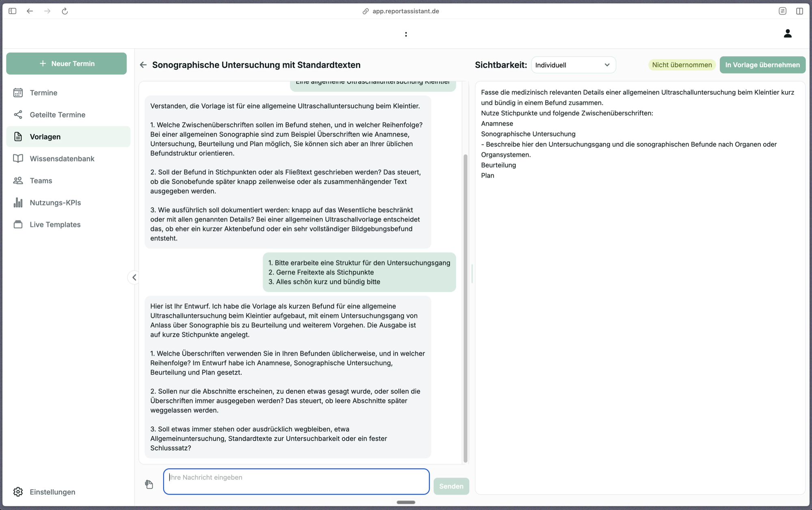Go back using the arrow beside template title
Image resolution: width=812 pixels, height=510 pixels.
(x=143, y=65)
